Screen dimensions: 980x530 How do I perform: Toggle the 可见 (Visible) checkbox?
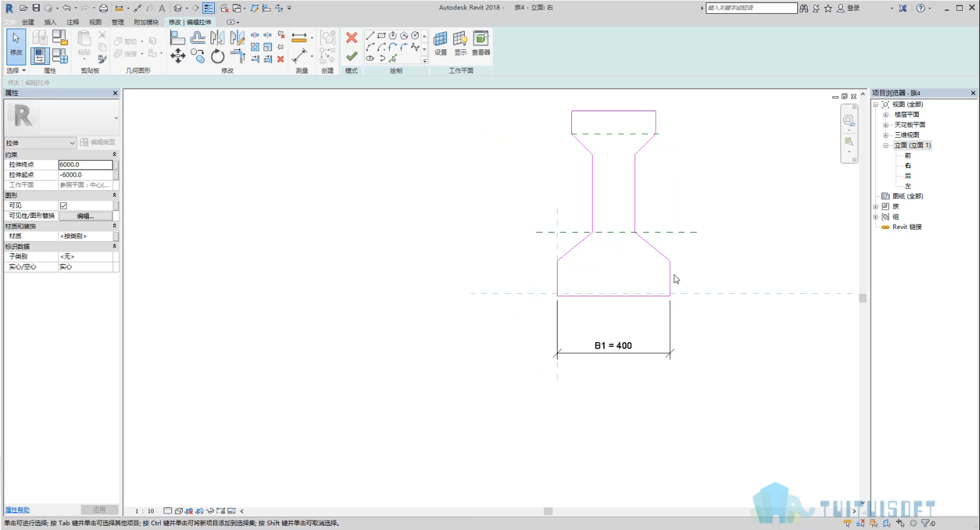click(64, 206)
